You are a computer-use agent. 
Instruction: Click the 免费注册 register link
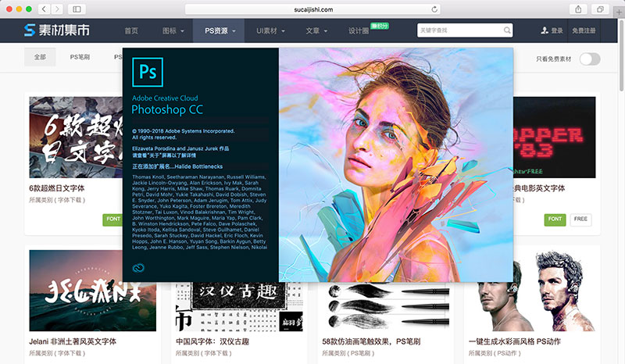584,30
